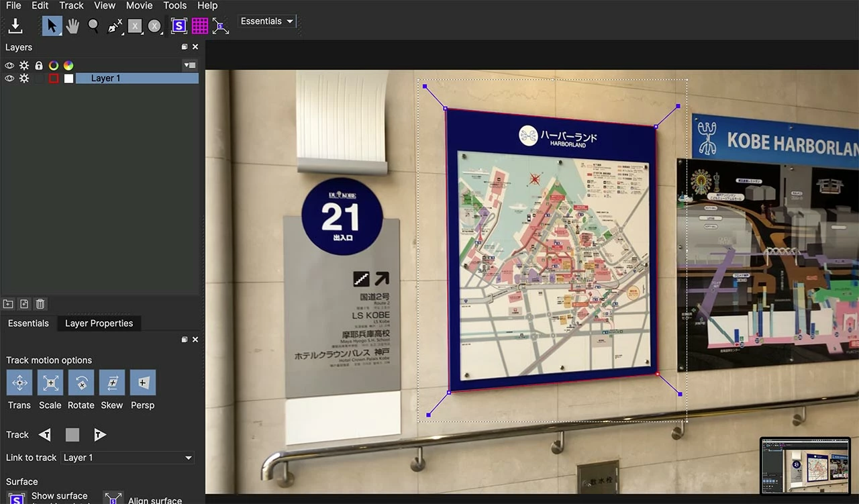This screenshot has width=859, height=504.
Task: Select the arrow Pick tool
Action: (x=52, y=26)
